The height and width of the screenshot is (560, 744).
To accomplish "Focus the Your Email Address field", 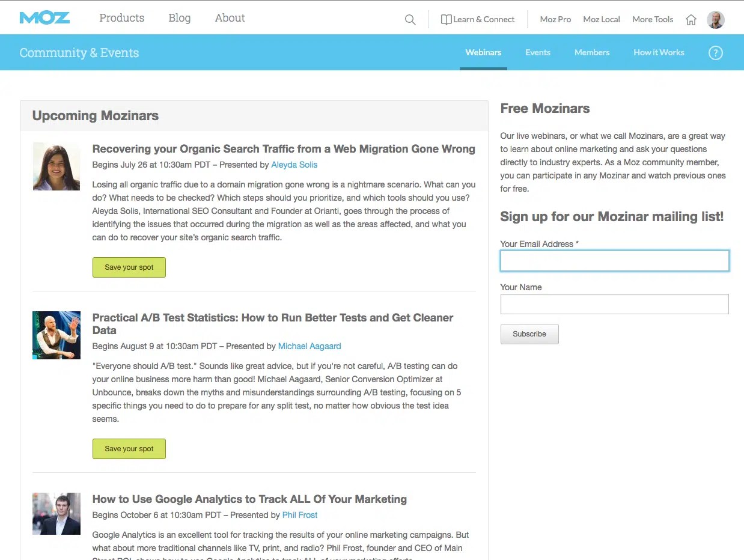I will pyautogui.click(x=615, y=261).
